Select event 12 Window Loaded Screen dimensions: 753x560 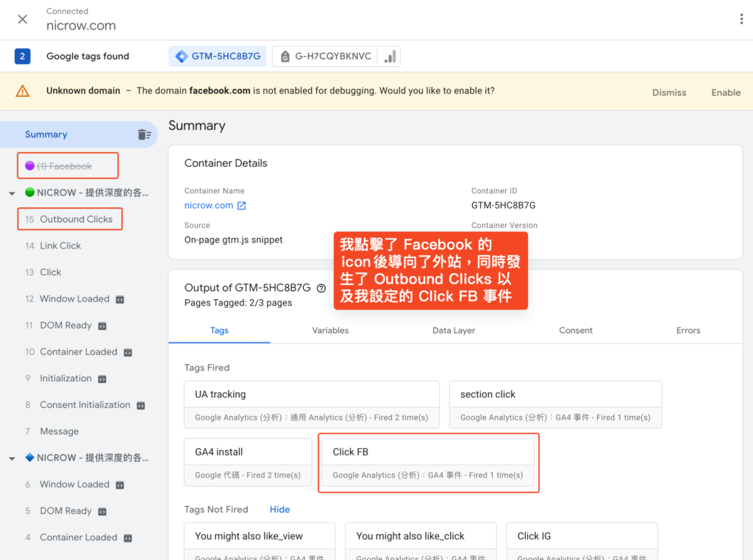pyautogui.click(x=67, y=298)
